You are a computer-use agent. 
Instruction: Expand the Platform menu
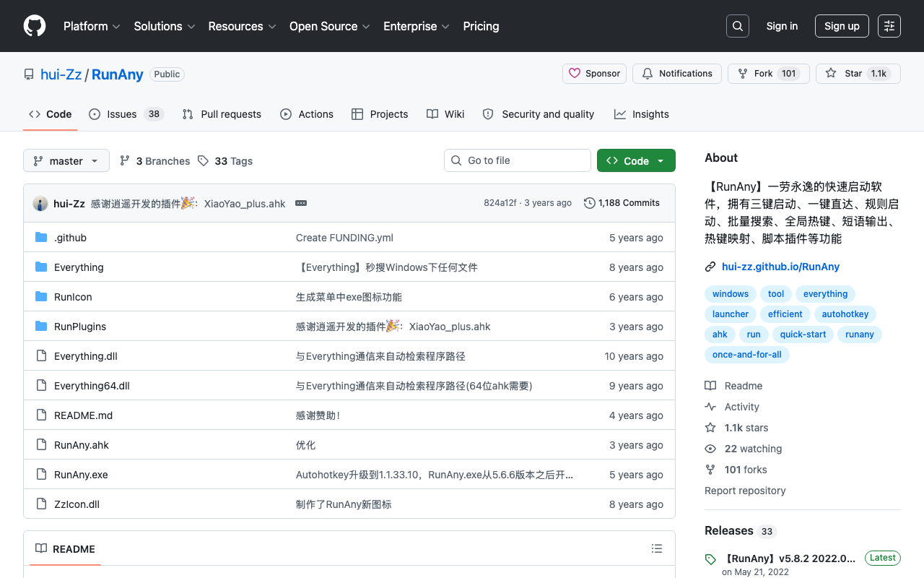[92, 26]
